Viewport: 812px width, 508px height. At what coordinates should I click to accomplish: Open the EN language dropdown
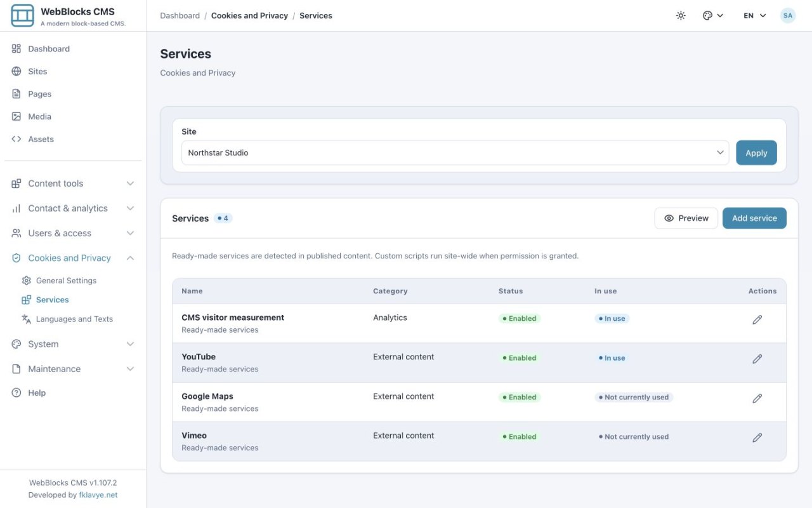click(755, 15)
